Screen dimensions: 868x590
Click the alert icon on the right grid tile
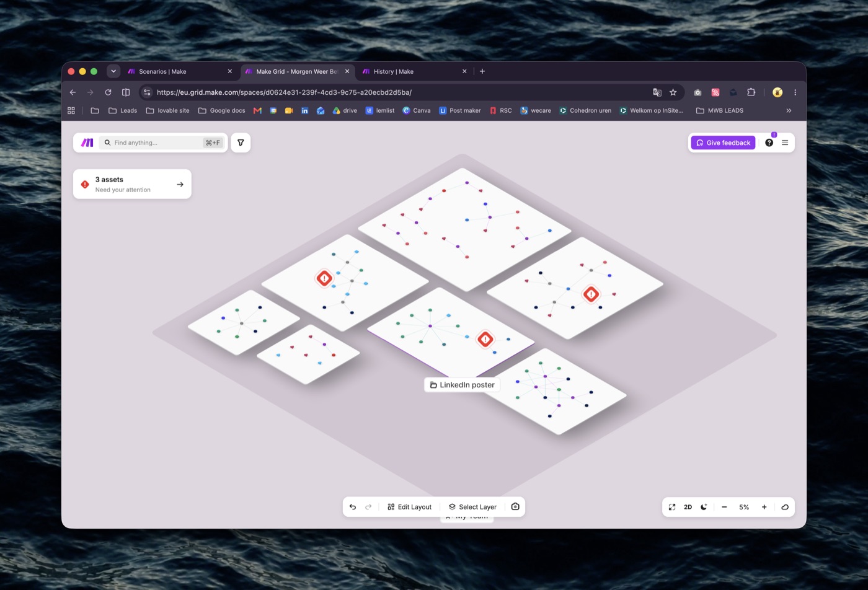[x=591, y=294]
